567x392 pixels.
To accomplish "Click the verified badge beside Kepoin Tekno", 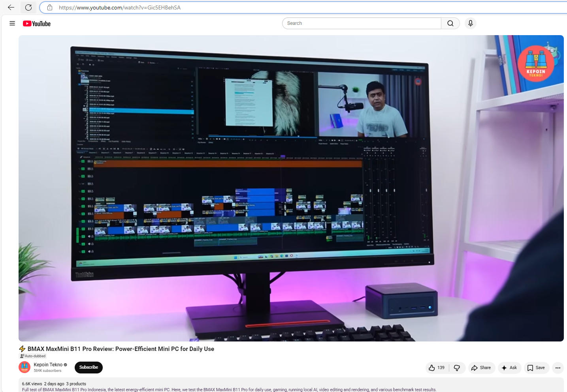I will pyautogui.click(x=66, y=365).
